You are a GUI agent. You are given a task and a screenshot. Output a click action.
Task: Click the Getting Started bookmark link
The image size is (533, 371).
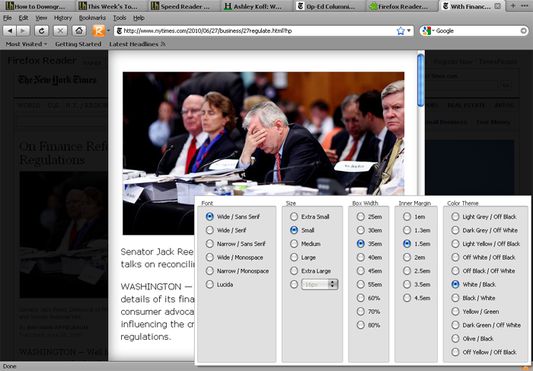pos(78,44)
